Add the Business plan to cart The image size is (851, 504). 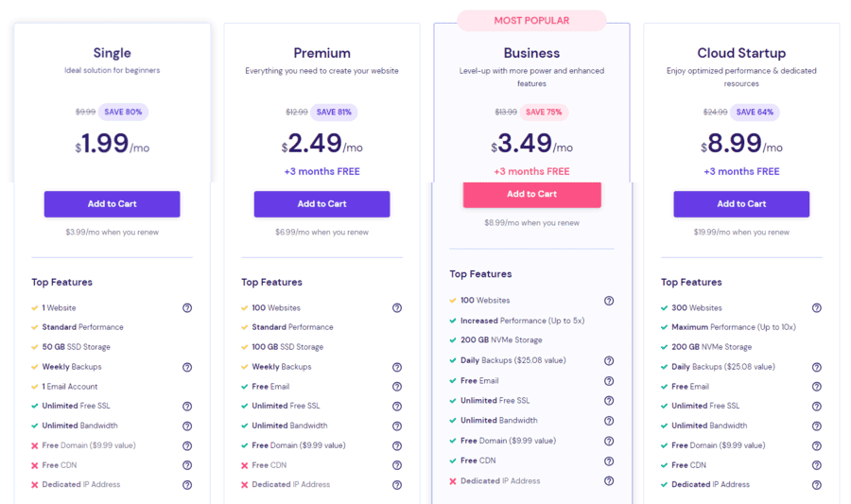click(x=531, y=194)
